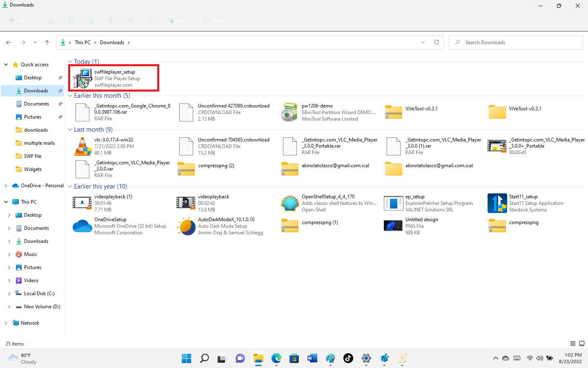This screenshot has width=588, height=368.
Task: Collapse the Earlier this month group
Action: 70,96
